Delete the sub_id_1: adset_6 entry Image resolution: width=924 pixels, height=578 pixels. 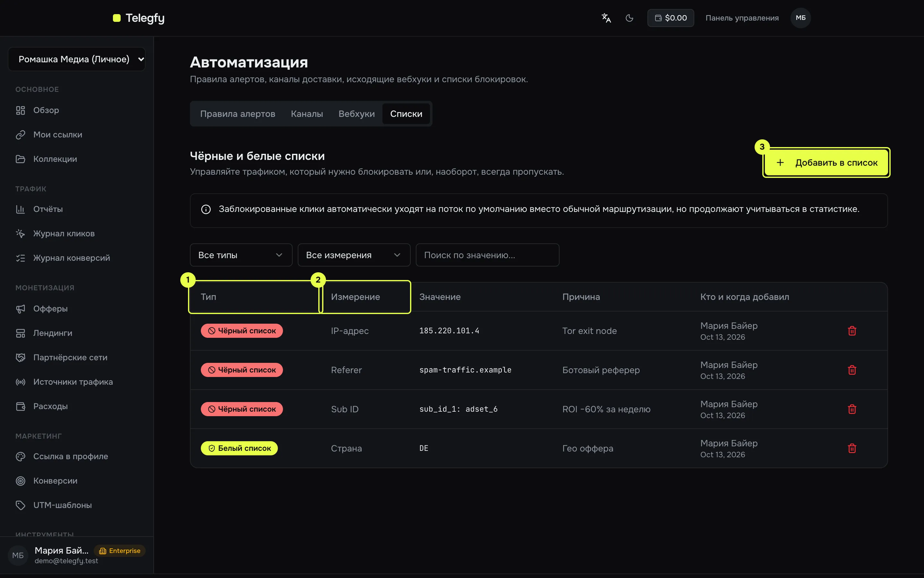852,409
